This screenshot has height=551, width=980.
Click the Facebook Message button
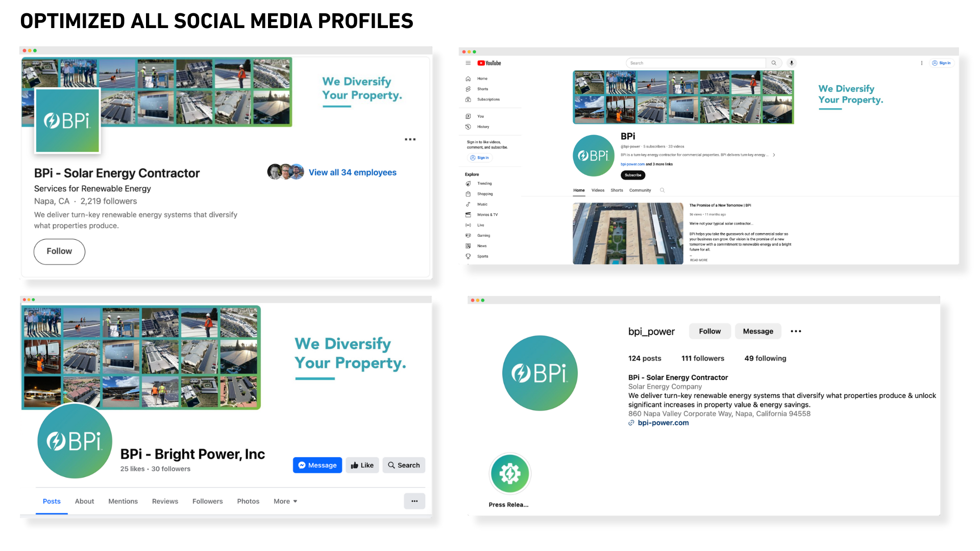(x=317, y=465)
